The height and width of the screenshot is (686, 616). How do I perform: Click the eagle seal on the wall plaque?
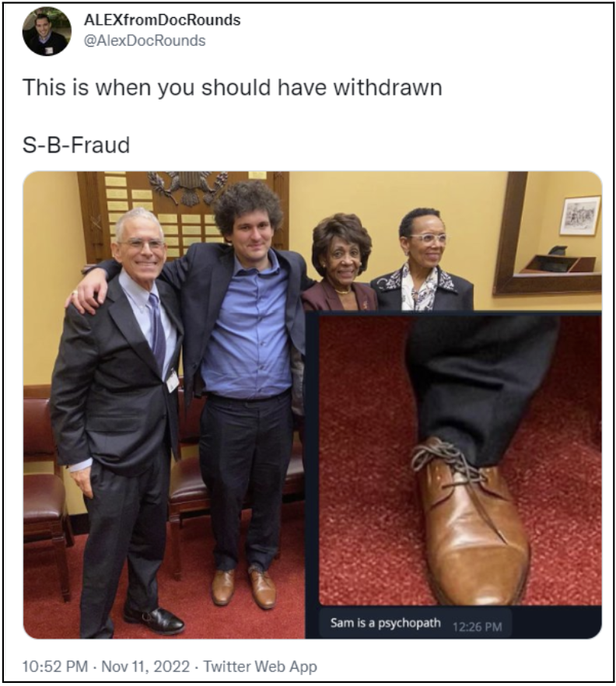click(x=188, y=188)
